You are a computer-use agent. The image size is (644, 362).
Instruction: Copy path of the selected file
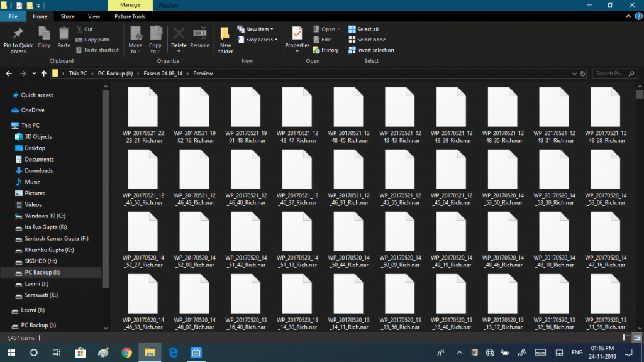click(x=93, y=40)
